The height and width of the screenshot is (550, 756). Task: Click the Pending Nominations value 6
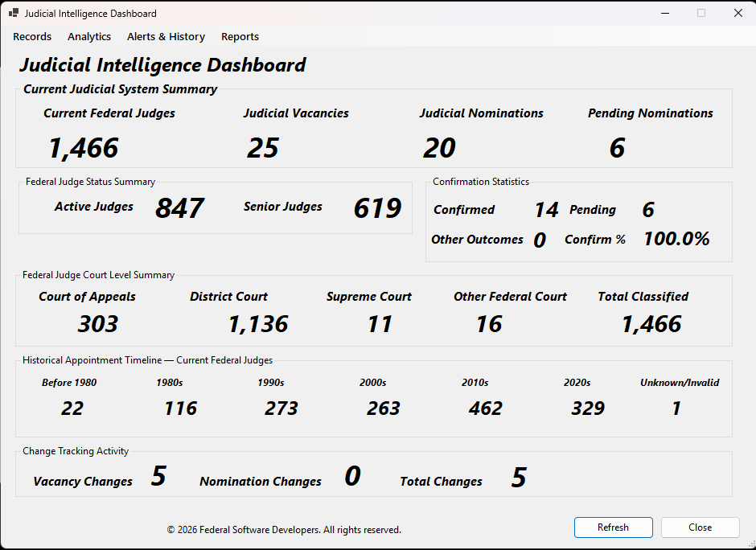click(x=617, y=147)
